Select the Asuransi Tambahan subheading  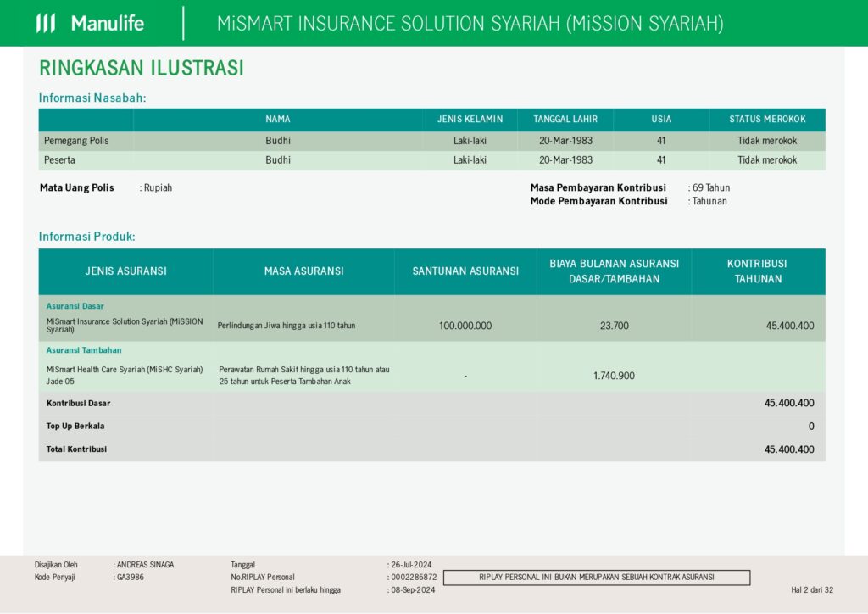84,350
